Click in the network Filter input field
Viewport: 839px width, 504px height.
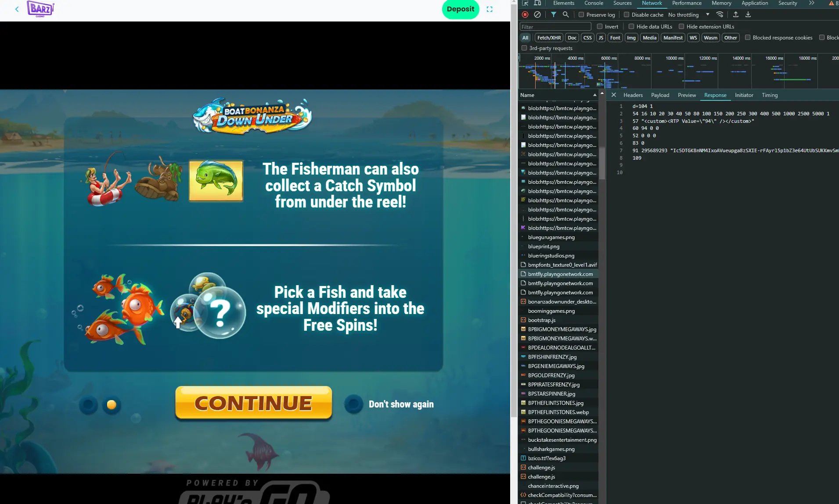[x=555, y=27]
